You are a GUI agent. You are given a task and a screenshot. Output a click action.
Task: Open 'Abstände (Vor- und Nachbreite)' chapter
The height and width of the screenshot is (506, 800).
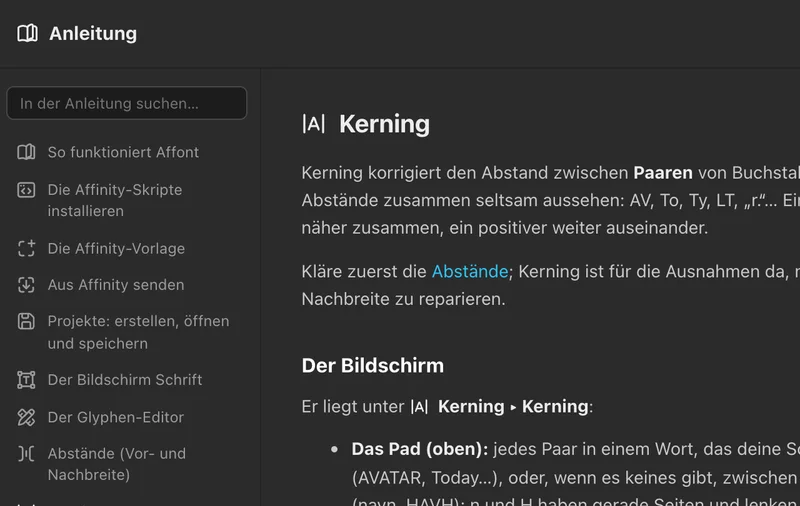coord(117,464)
